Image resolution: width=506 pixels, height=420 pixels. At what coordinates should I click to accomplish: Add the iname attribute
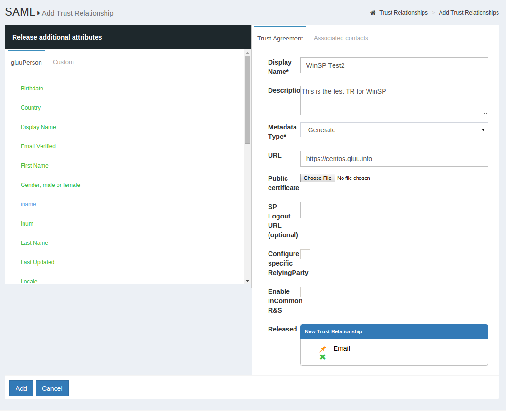[x=28, y=204]
